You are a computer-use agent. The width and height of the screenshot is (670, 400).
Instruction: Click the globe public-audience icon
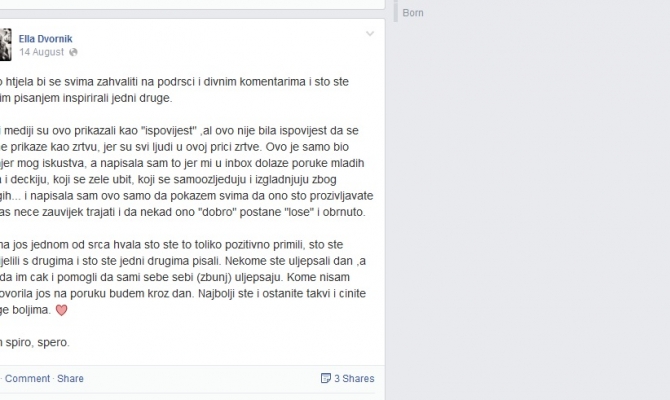(73, 52)
